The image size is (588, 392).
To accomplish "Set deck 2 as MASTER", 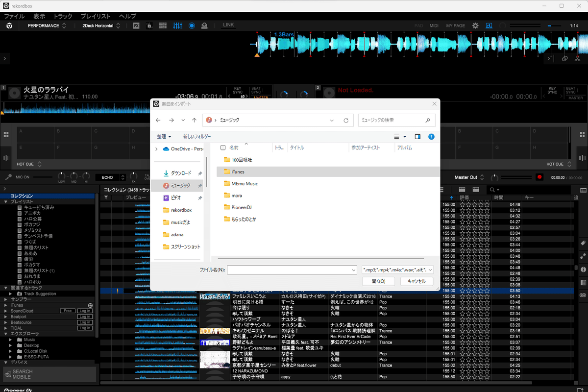I will (x=576, y=98).
